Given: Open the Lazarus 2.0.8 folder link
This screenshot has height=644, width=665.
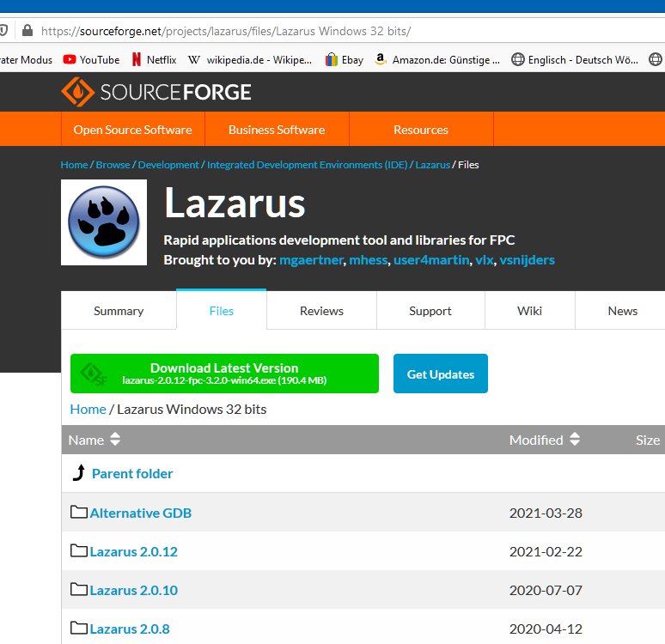Looking at the screenshot, I should (x=130, y=629).
